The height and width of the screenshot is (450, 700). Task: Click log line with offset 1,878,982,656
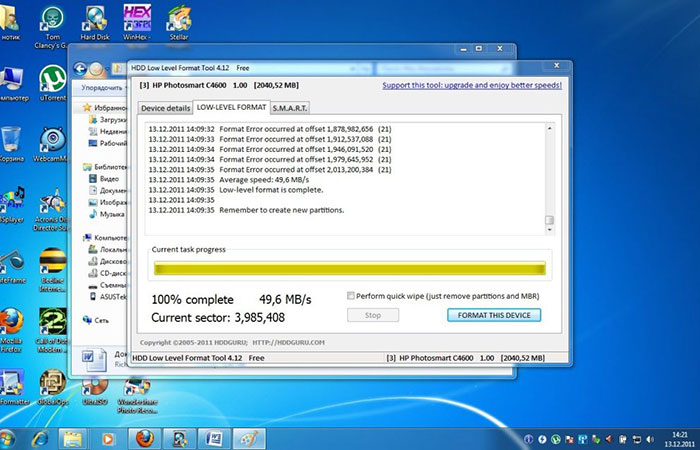(x=270, y=129)
